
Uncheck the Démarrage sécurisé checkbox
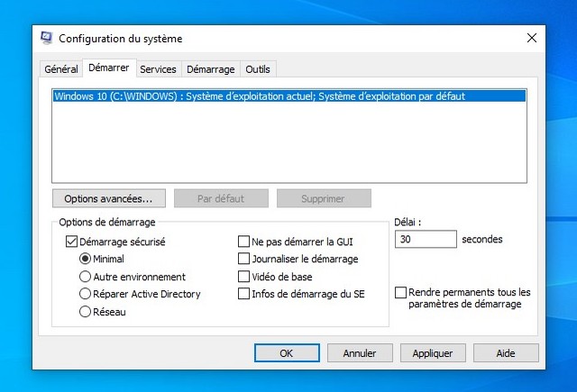pyautogui.click(x=72, y=242)
